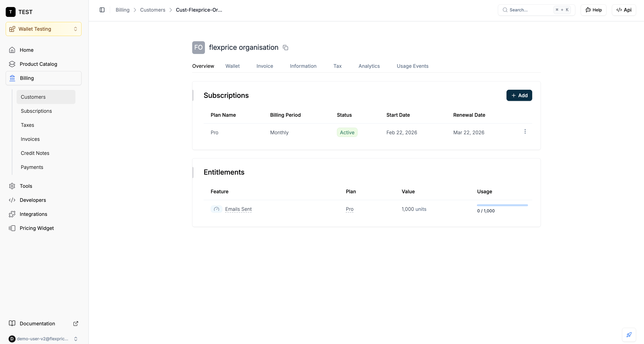This screenshot has width=644, height=344.
Task: Click the Plan Name column header
Action: (223, 115)
